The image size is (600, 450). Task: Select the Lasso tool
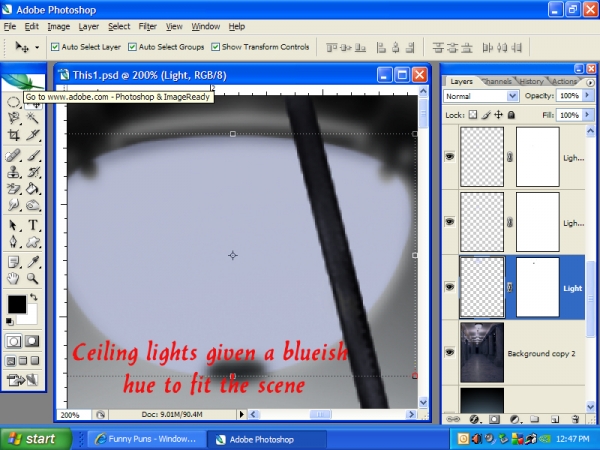point(13,118)
